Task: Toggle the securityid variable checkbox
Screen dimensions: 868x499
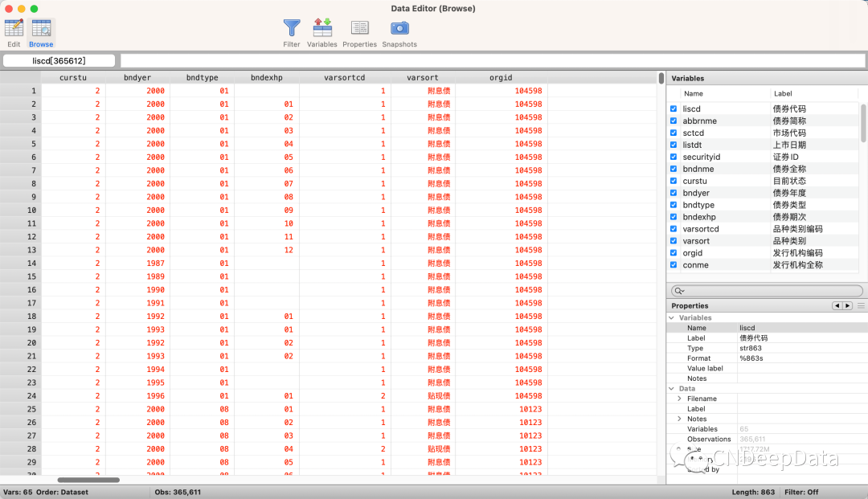Action: tap(674, 157)
